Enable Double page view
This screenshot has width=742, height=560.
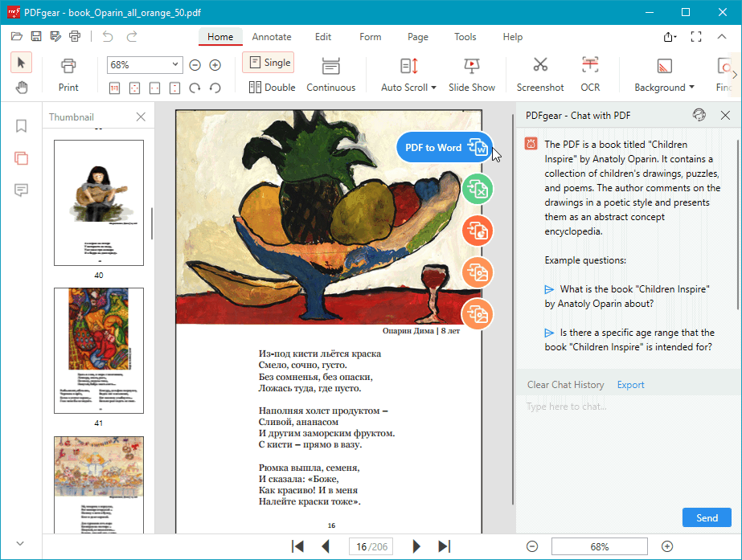pos(272,88)
